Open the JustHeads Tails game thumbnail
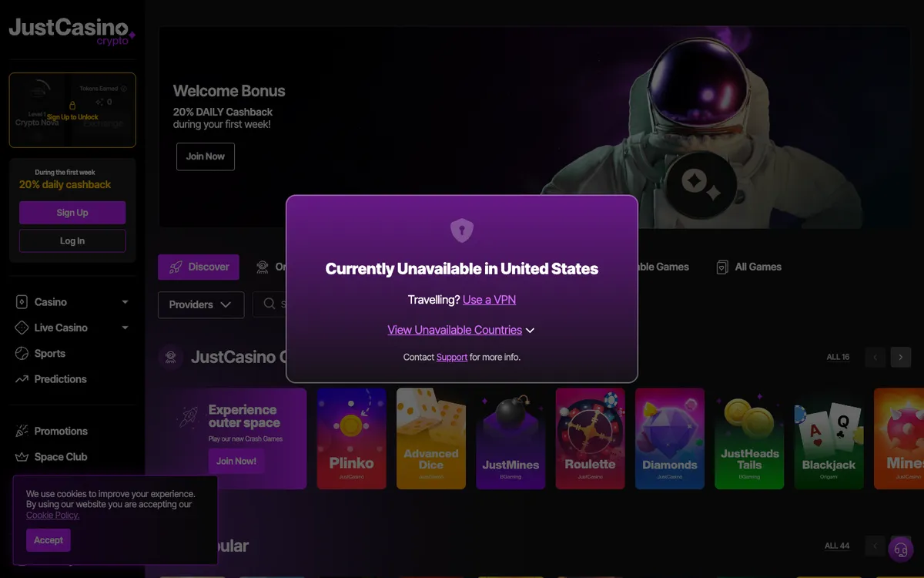The image size is (924, 578). click(x=749, y=439)
